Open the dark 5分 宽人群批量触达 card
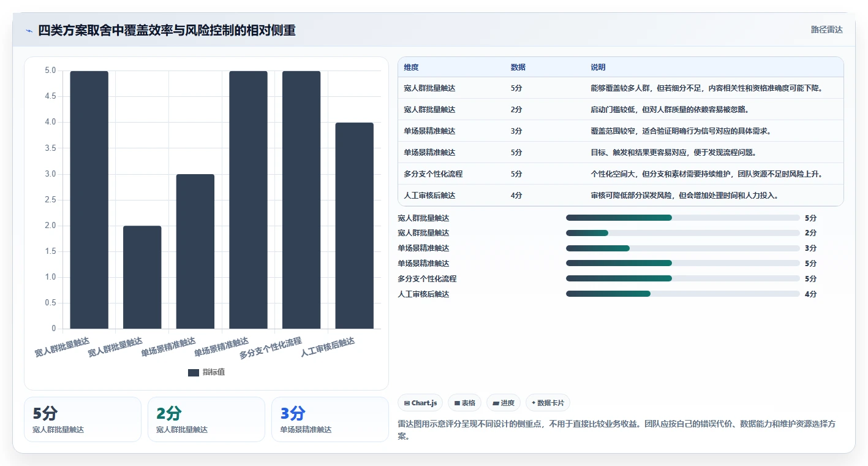 pos(83,419)
